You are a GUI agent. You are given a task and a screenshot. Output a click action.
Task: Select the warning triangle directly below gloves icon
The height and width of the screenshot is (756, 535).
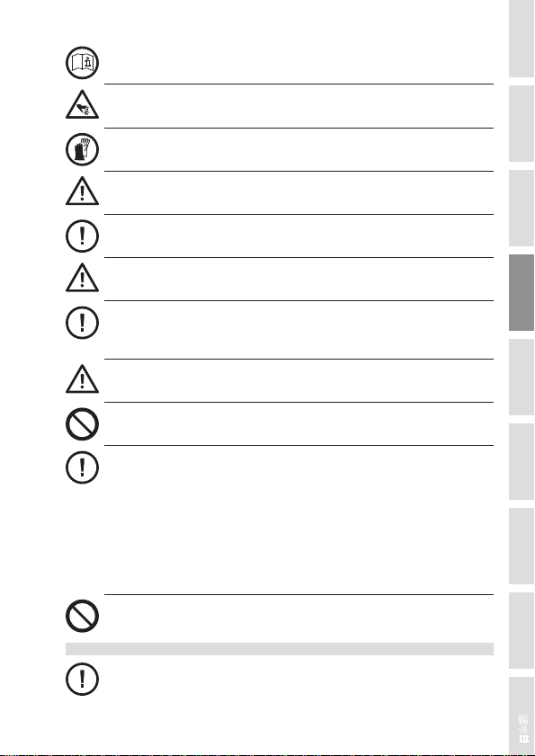[82, 191]
